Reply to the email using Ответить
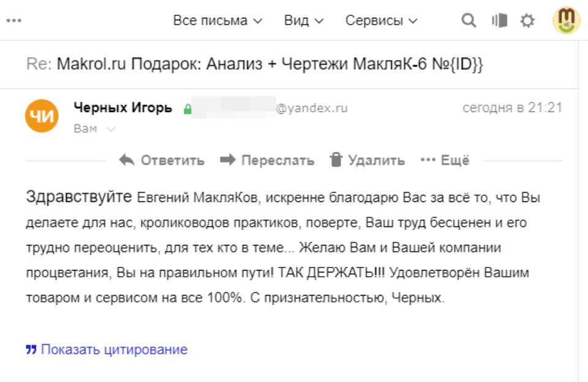 162,160
